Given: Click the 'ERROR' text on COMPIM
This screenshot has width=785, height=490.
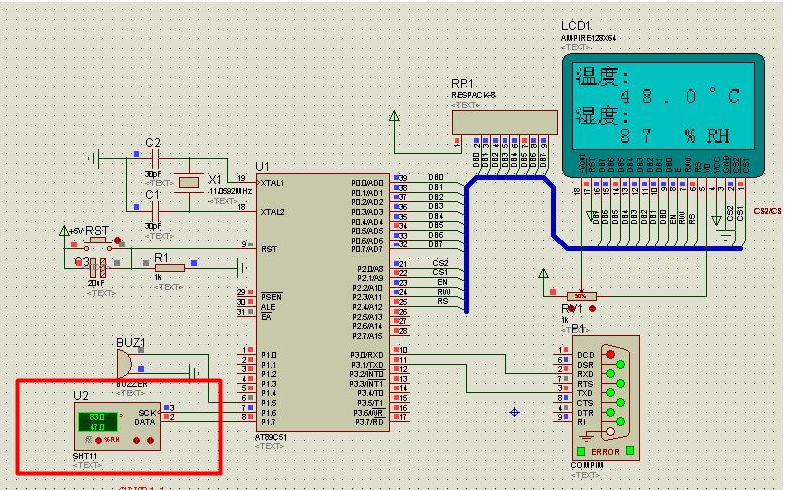Looking at the screenshot, I should point(605,452).
